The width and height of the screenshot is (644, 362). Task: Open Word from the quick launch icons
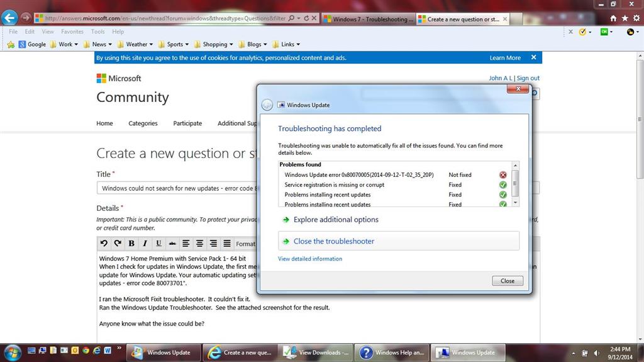[x=108, y=351]
